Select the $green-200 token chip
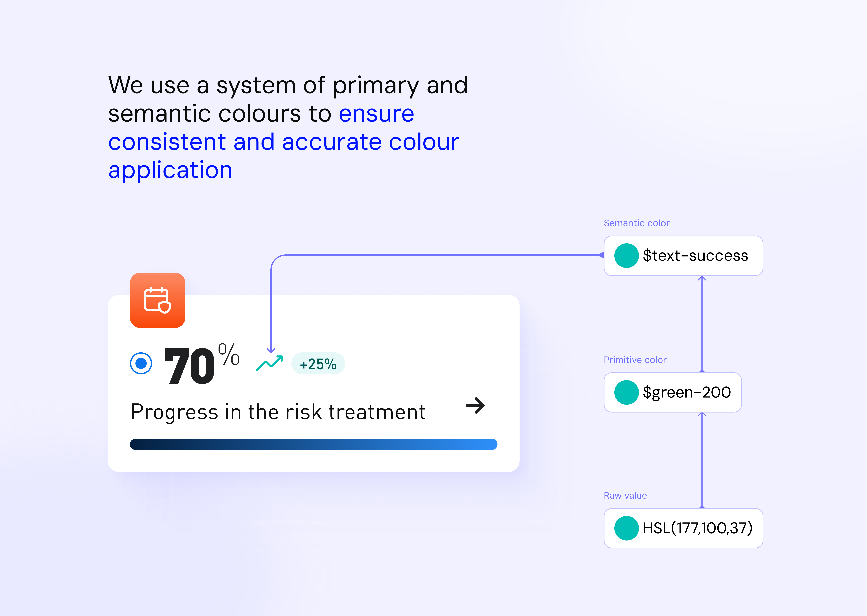Viewport: 867px width, 616px height. click(x=673, y=392)
